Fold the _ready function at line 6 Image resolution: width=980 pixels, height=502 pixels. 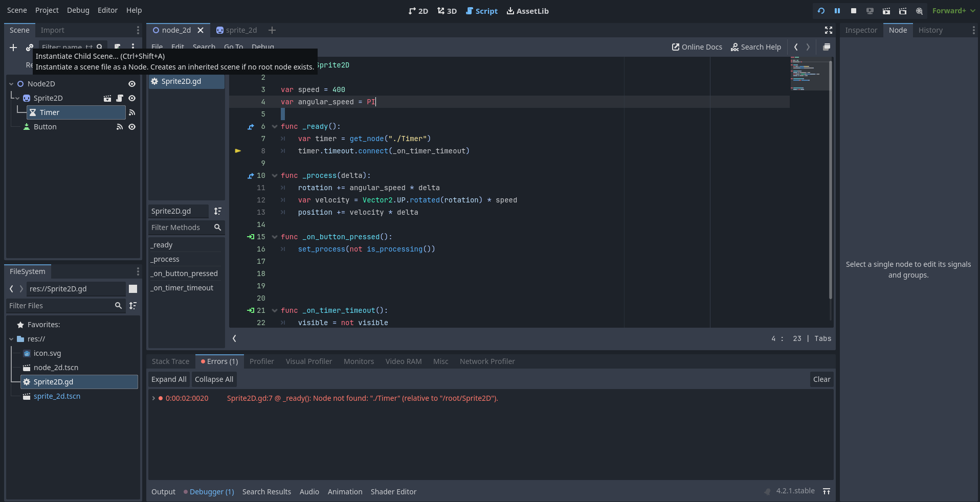(275, 126)
